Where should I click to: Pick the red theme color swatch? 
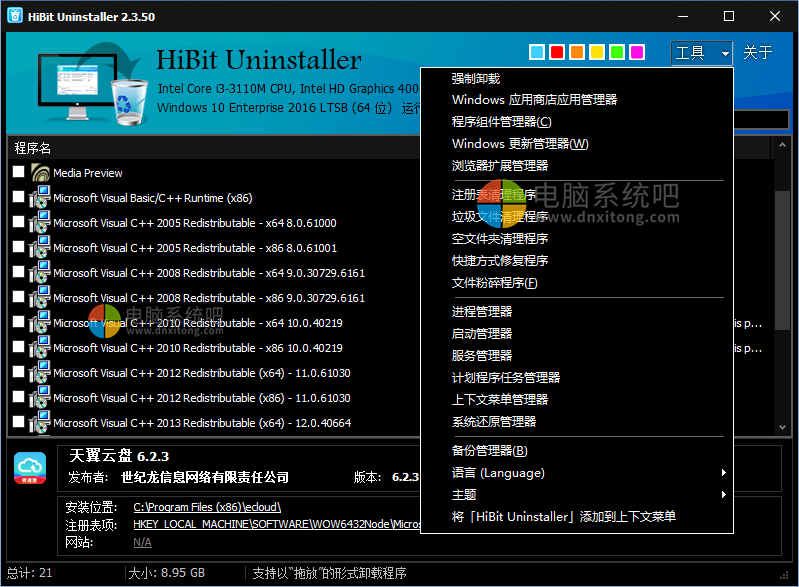click(x=557, y=52)
